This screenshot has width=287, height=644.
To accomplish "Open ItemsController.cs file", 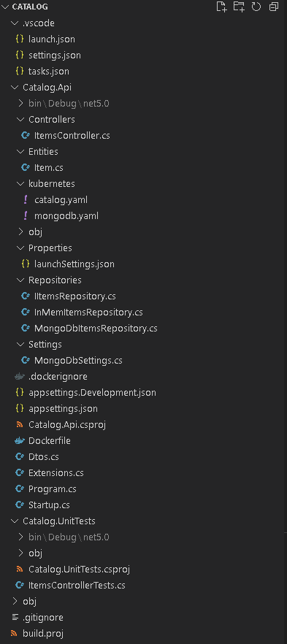I will [x=72, y=136].
